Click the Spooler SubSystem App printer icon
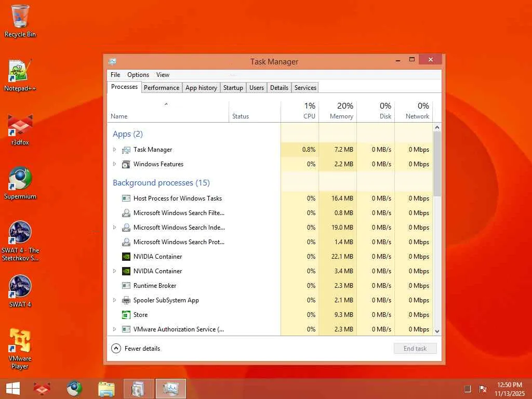 [126, 300]
